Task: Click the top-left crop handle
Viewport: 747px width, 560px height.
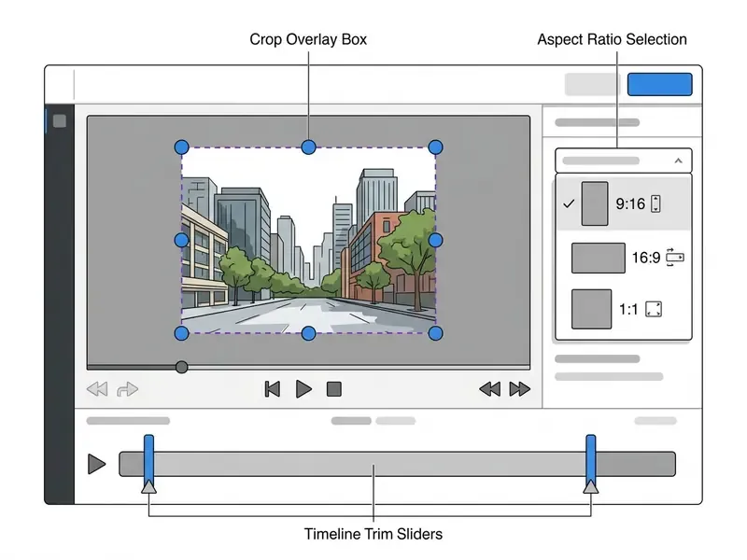Action: pyautogui.click(x=181, y=147)
